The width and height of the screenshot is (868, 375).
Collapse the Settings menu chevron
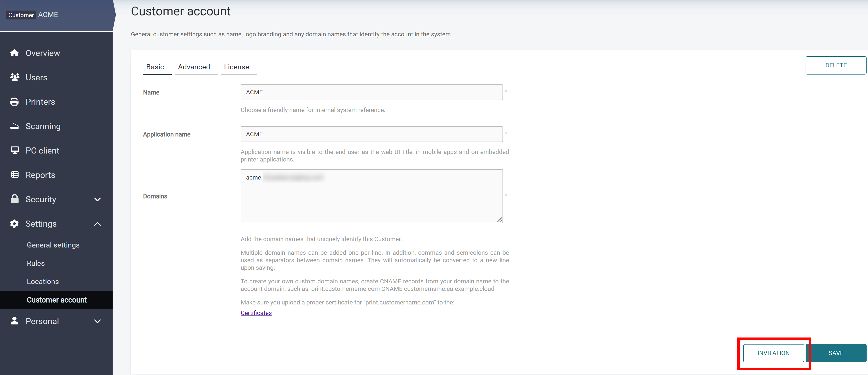coord(97,224)
